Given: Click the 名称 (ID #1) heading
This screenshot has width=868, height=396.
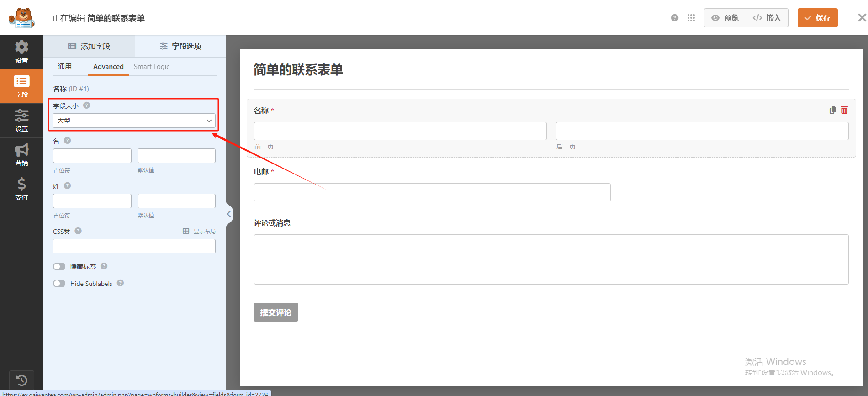Looking at the screenshot, I should coord(71,89).
